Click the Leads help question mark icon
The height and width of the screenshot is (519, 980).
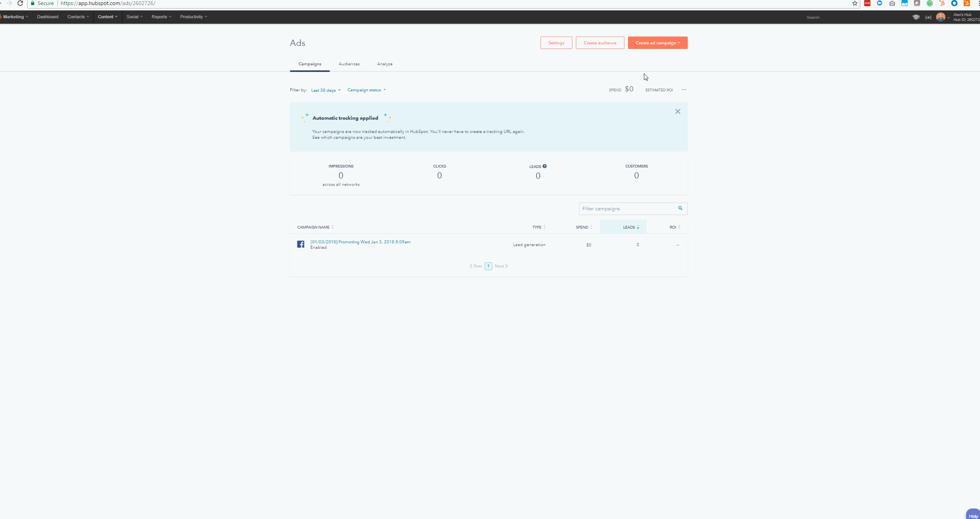pyautogui.click(x=544, y=166)
